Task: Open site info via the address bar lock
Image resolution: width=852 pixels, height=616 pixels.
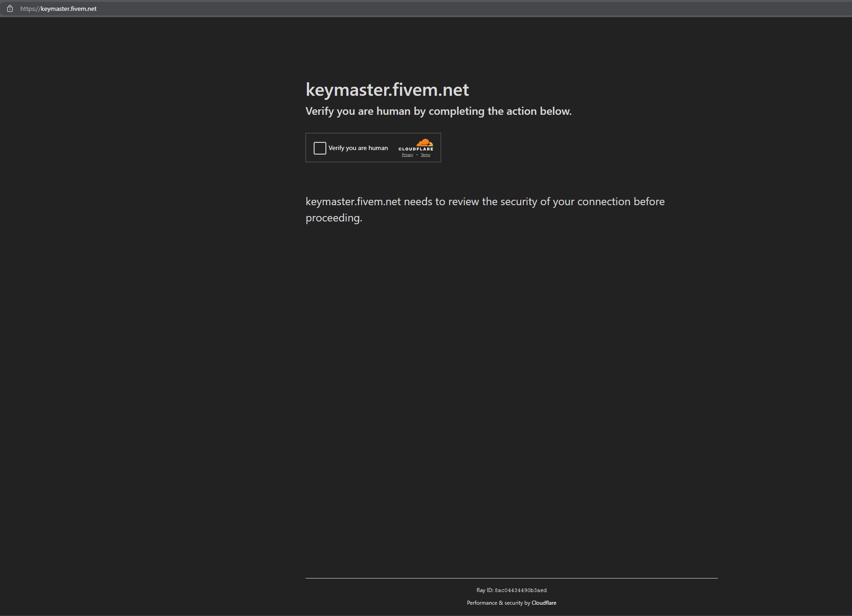Action: point(10,8)
